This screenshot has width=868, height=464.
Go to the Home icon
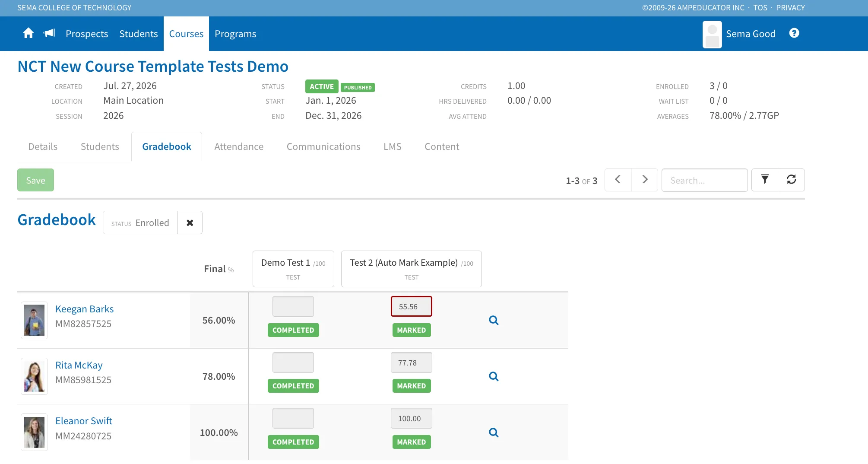(28, 33)
